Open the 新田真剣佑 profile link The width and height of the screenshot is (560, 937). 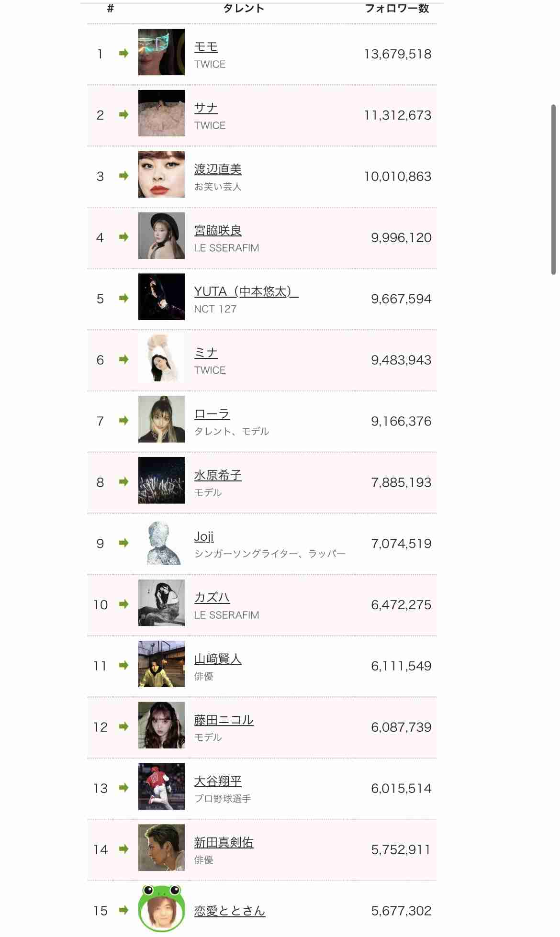click(x=224, y=842)
